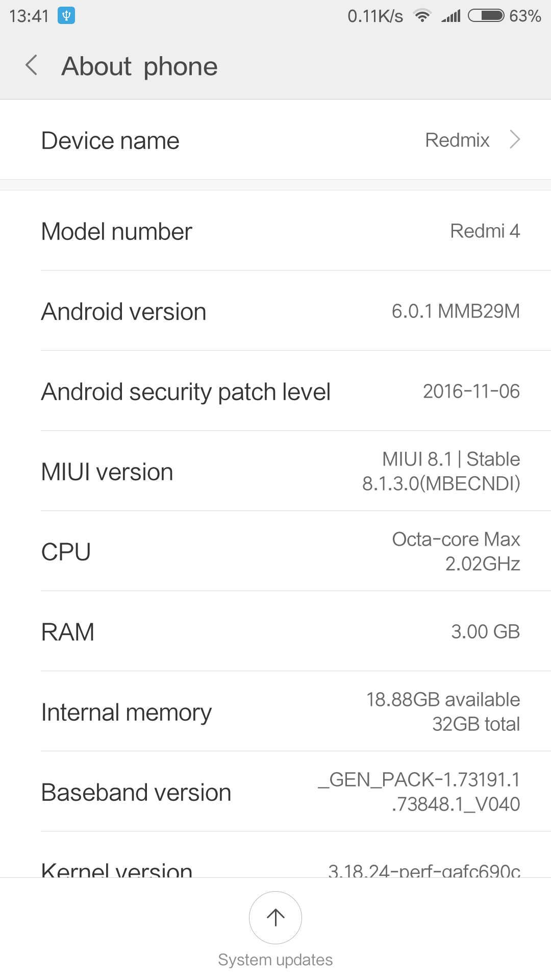Image resolution: width=551 pixels, height=980 pixels.
Task: Tap the Model number row
Action: point(275,231)
